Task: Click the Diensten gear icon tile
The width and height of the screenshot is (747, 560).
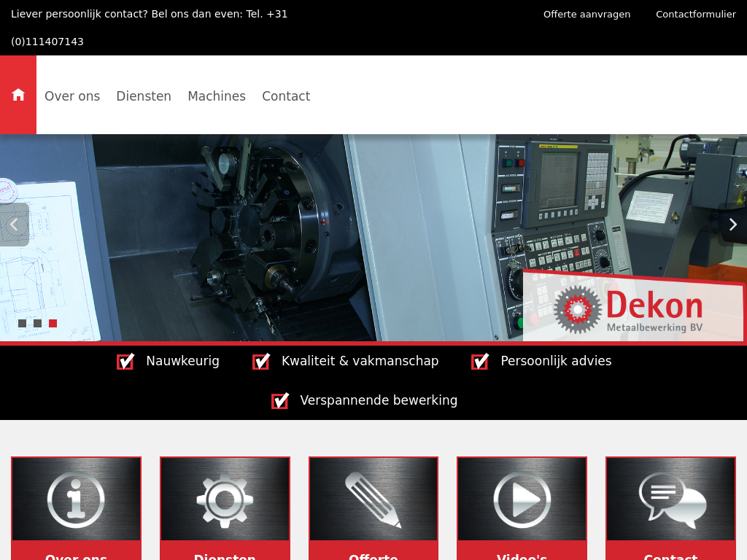Action: [x=225, y=499]
